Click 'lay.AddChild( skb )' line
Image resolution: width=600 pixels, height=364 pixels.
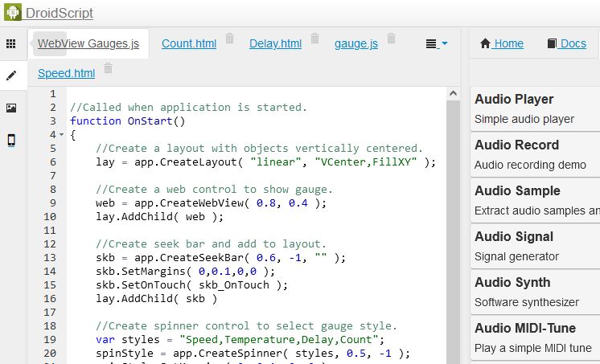coord(157,299)
